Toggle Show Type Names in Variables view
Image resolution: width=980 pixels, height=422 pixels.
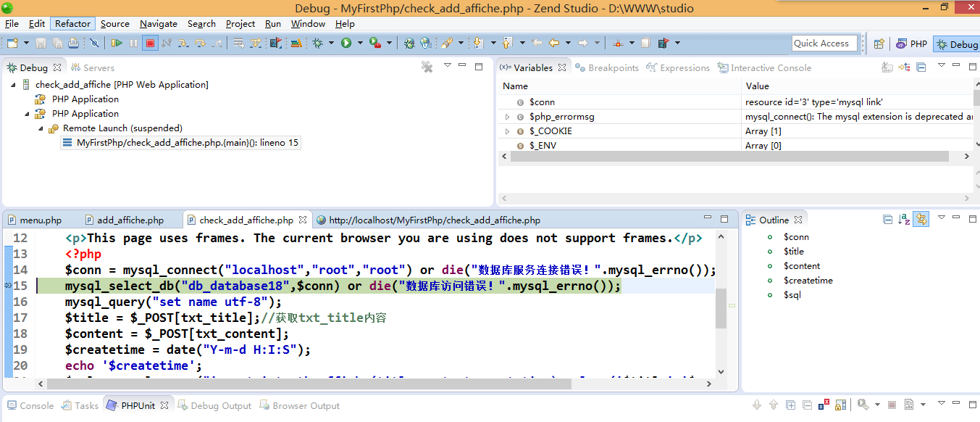coord(888,67)
